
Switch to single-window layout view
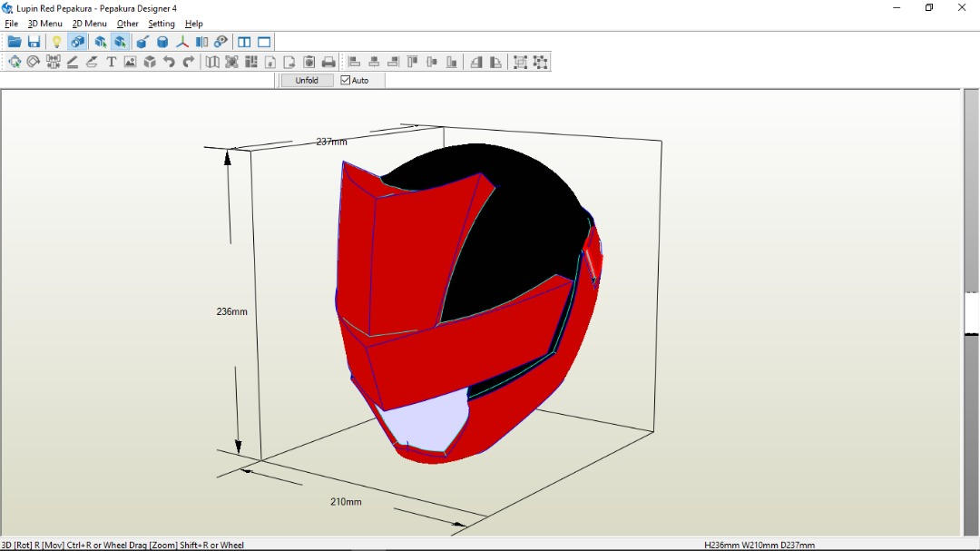point(263,41)
